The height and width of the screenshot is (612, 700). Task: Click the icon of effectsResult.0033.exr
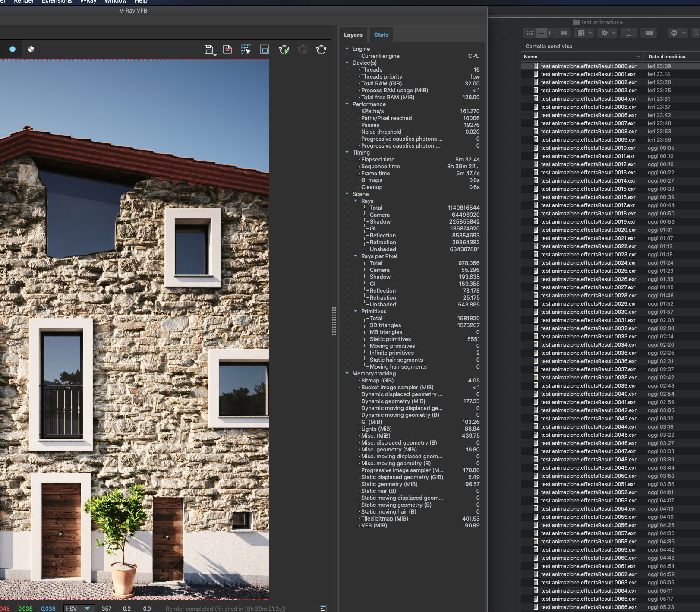click(536, 337)
